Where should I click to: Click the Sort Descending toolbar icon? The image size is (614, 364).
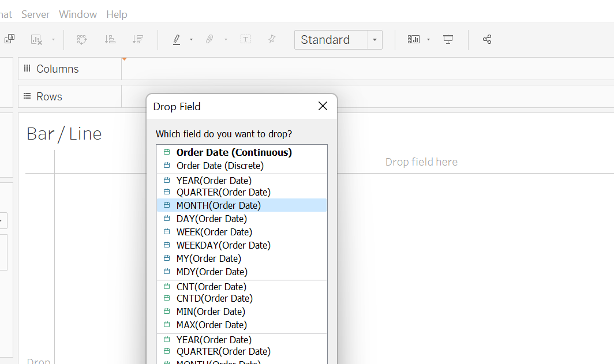[x=137, y=39]
